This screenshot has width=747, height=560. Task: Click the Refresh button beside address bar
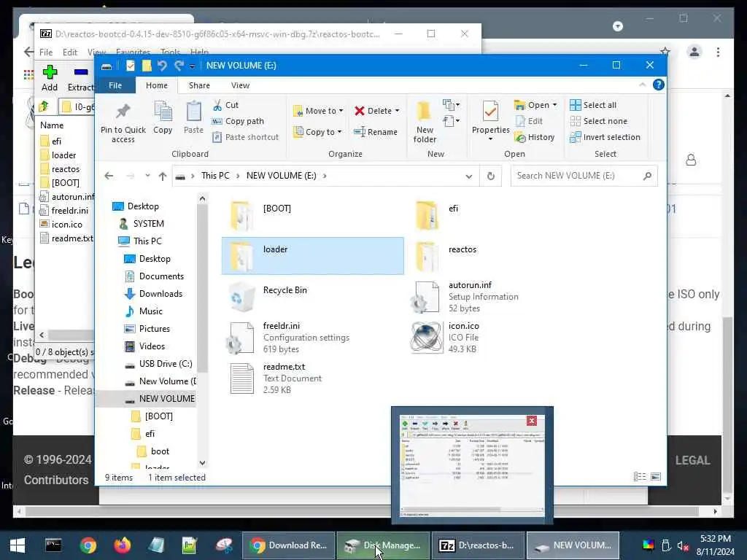491,176
